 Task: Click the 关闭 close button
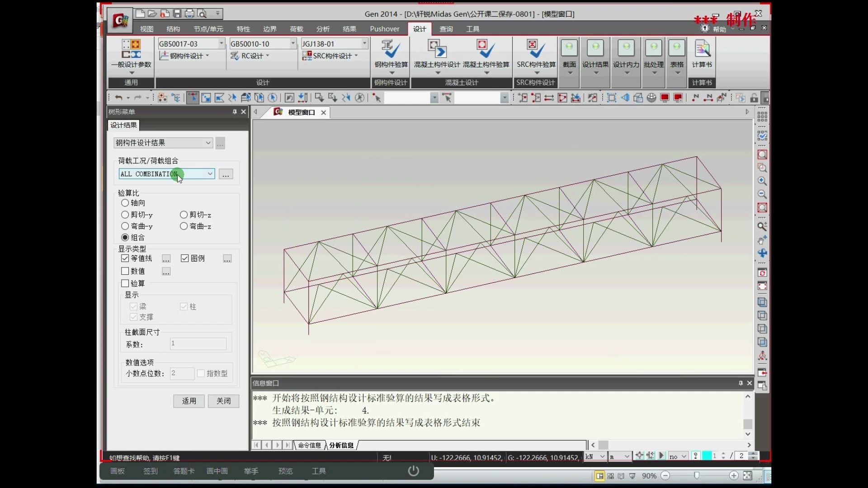coord(223,401)
